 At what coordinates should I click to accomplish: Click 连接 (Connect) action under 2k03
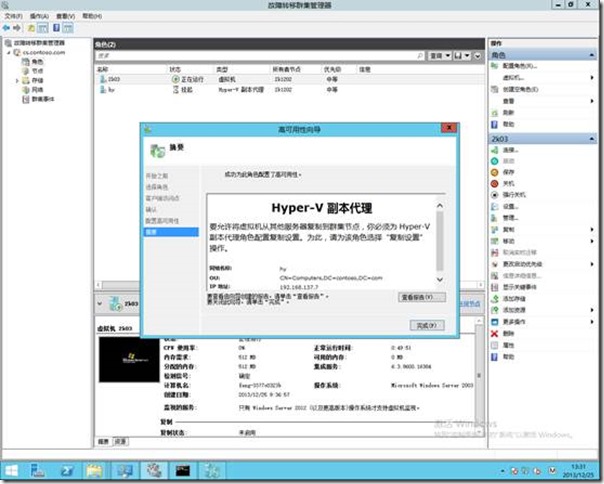pyautogui.click(x=510, y=150)
